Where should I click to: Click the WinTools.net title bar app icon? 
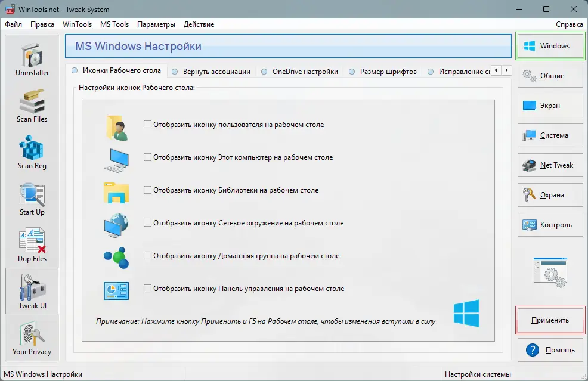11,9
